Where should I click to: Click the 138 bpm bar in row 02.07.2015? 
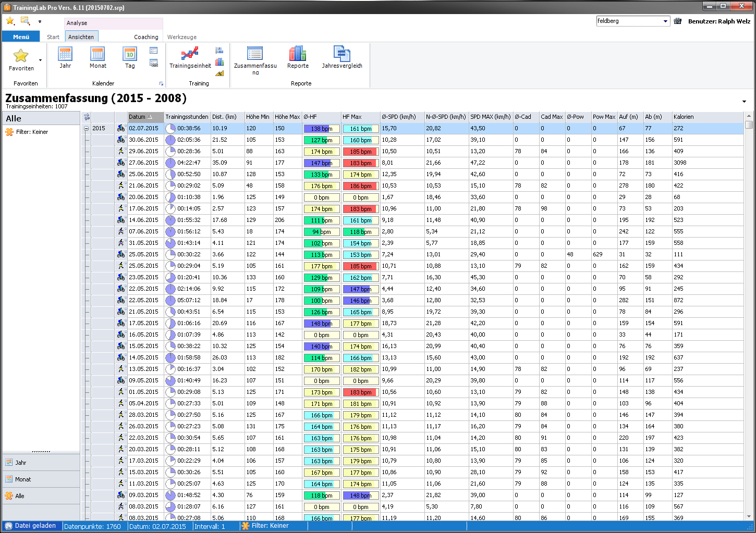pyautogui.click(x=322, y=129)
